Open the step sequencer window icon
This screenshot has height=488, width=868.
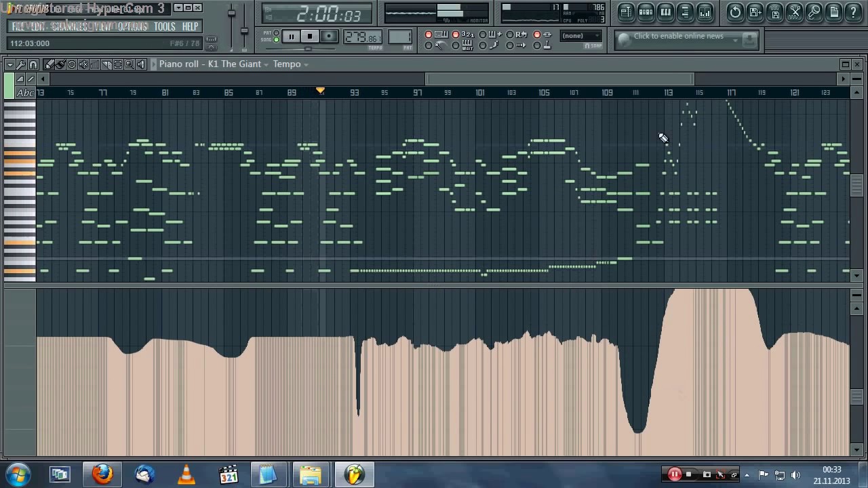[x=646, y=12]
